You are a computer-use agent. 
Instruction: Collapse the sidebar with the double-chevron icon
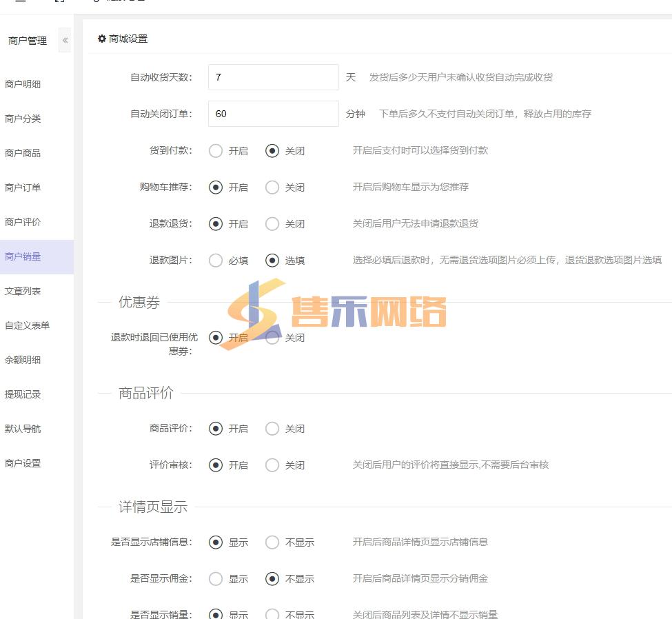point(65,41)
